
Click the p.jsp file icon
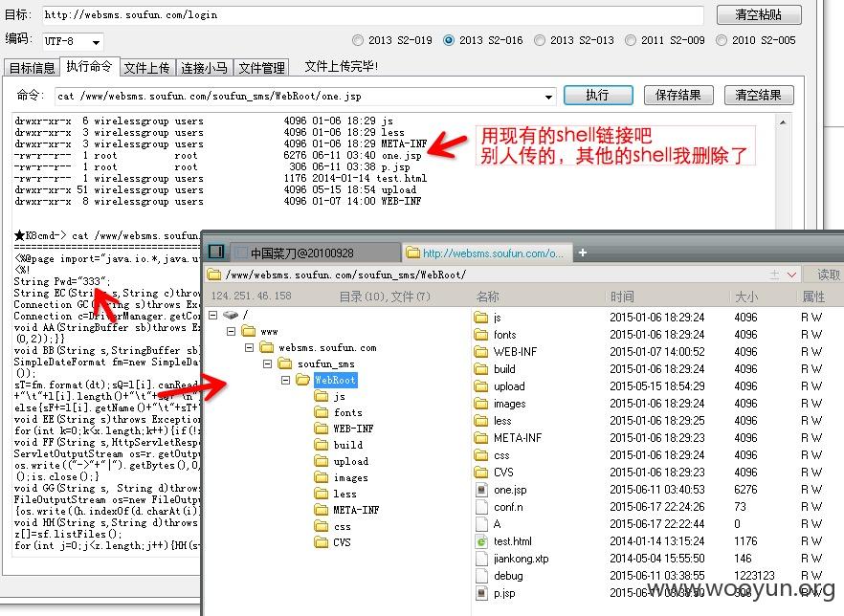pyautogui.click(x=481, y=593)
